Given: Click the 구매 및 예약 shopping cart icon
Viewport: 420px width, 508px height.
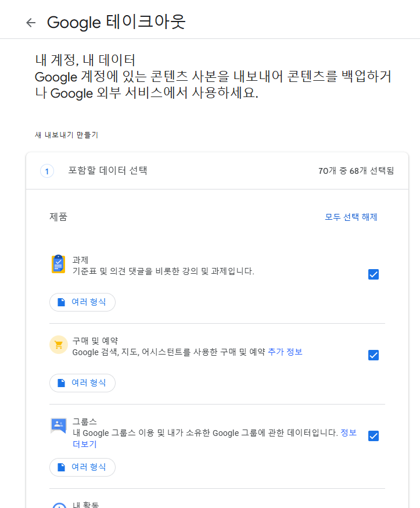Looking at the screenshot, I should [59, 345].
